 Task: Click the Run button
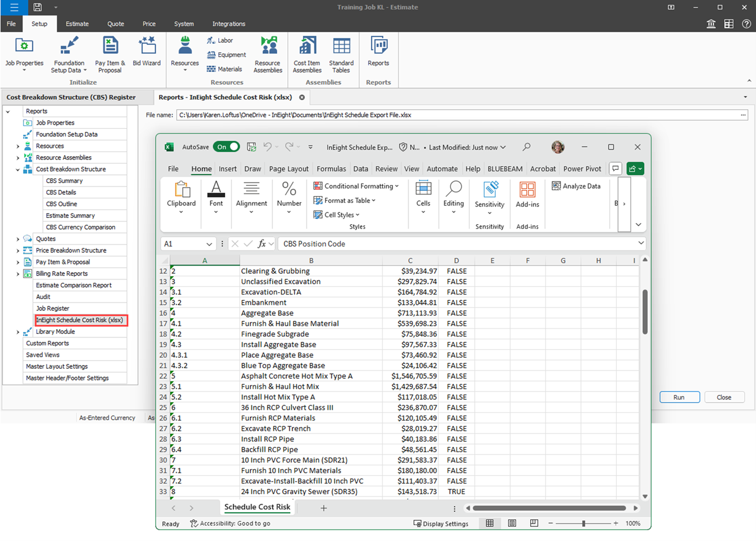coord(679,397)
